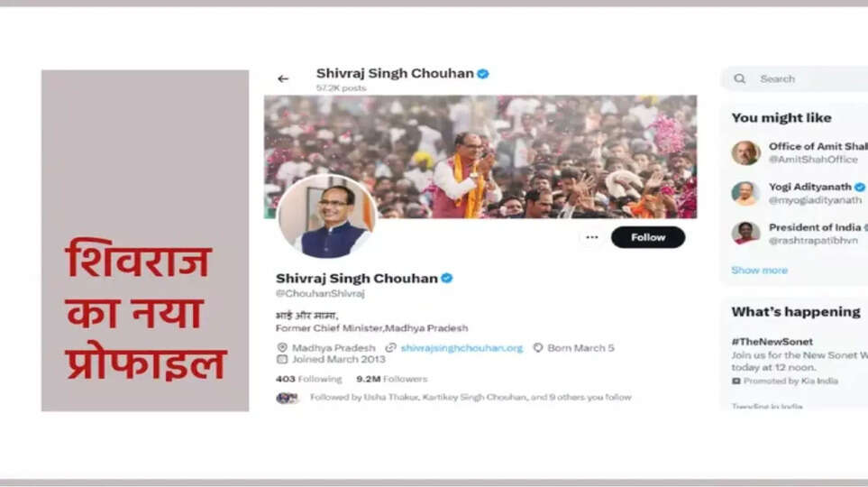Open the crowd banner header image
The width and height of the screenshot is (868, 487).
click(480, 157)
